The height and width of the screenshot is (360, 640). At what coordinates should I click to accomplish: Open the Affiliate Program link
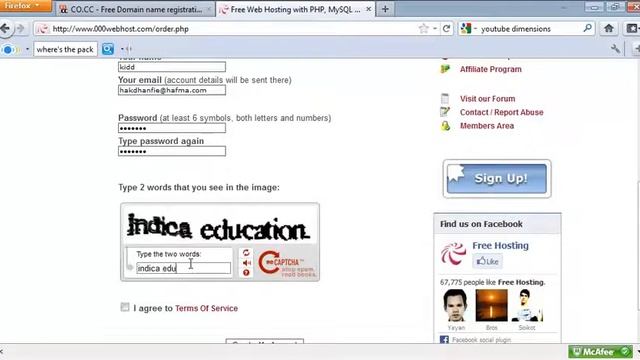pyautogui.click(x=491, y=69)
